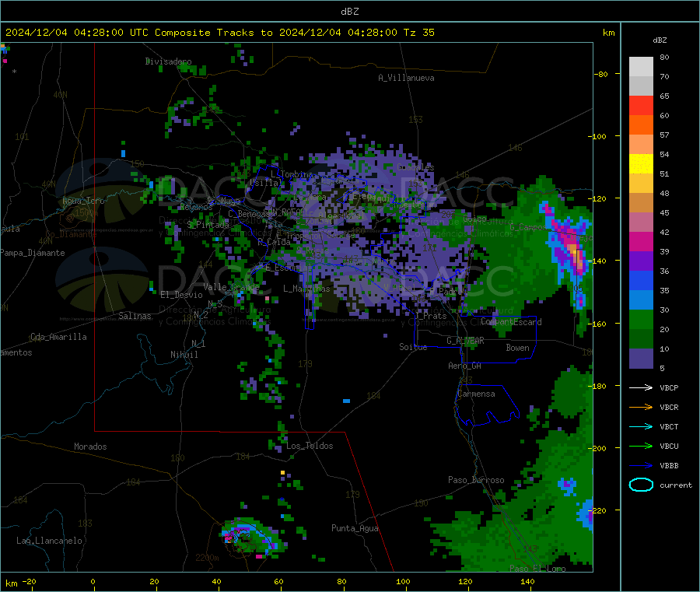Click the Lag.Llancanelo map label
Viewport: 700px width, 592px height.
(49, 541)
